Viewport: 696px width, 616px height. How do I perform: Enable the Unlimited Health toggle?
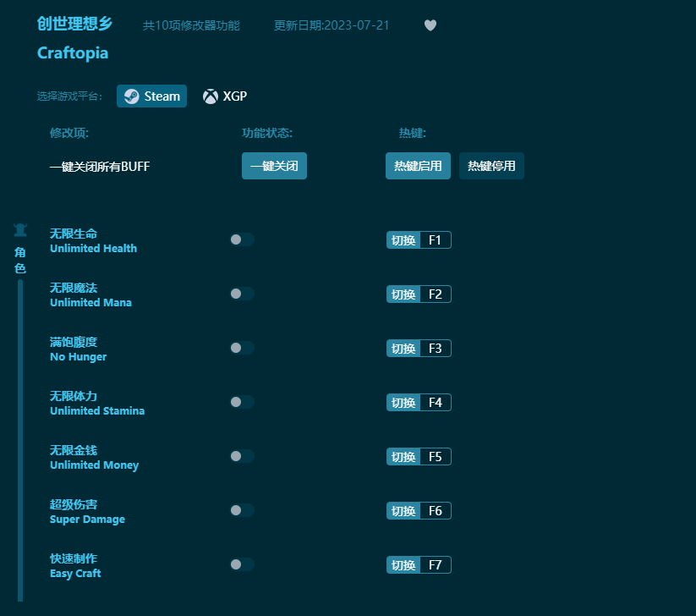coord(241,239)
